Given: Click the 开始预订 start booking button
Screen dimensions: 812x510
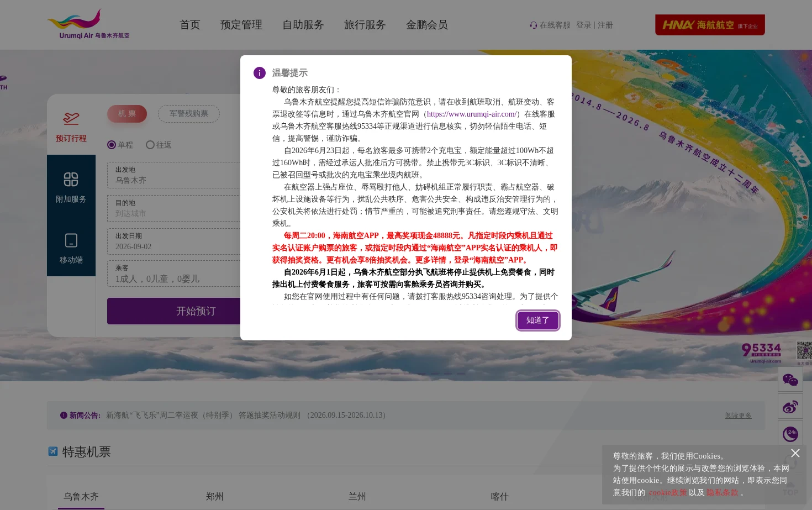Looking at the screenshot, I should [196, 311].
